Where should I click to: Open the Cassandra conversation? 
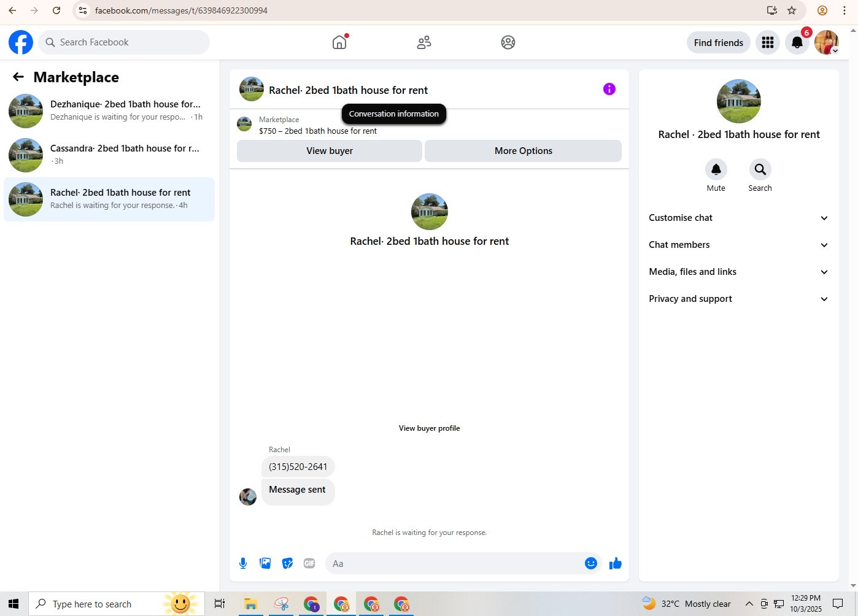pos(109,155)
